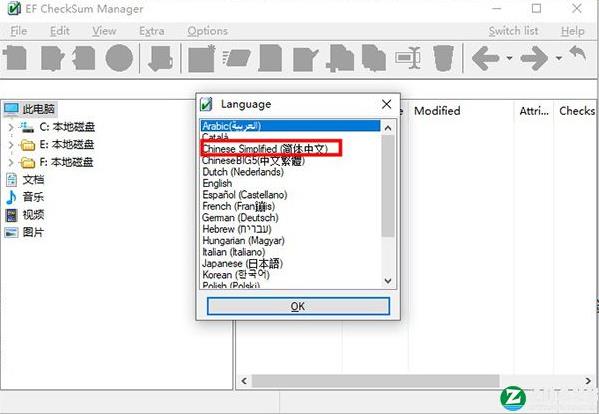
Task: Open the Options menu
Action: point(207,31)
